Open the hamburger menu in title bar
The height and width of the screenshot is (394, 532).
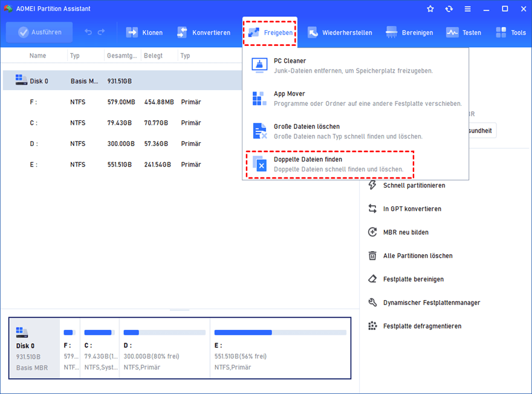[467, 9]
